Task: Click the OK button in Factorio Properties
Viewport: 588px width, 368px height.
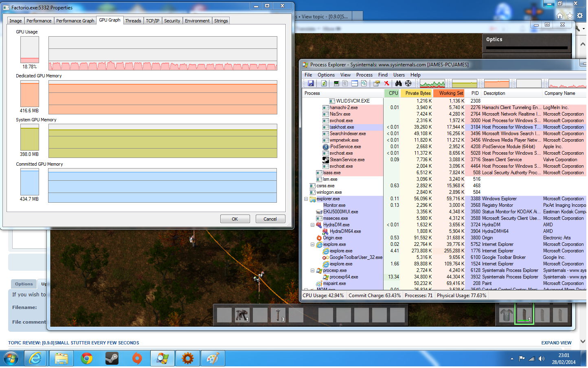Action: coord(235,219)
